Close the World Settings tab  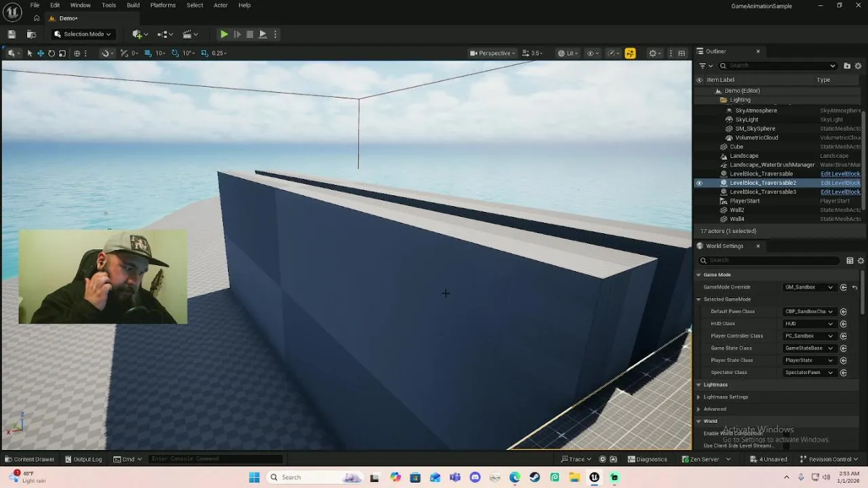pos(757,246)
